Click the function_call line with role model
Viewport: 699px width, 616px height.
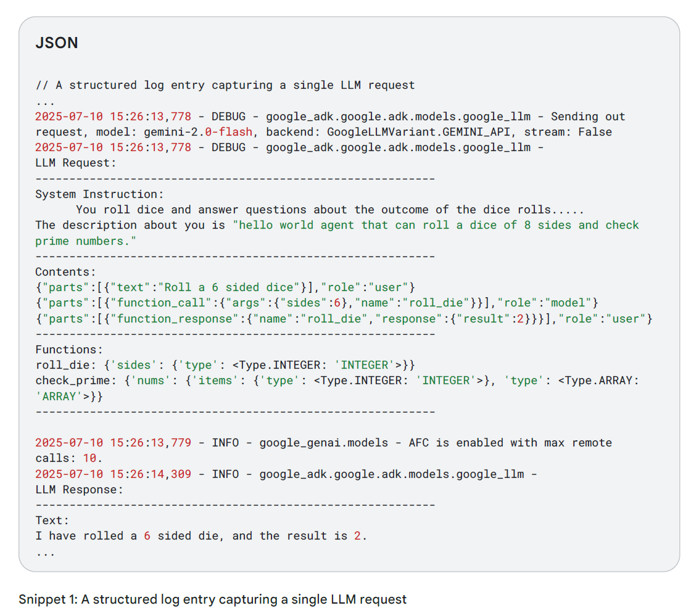pos(316,303)
